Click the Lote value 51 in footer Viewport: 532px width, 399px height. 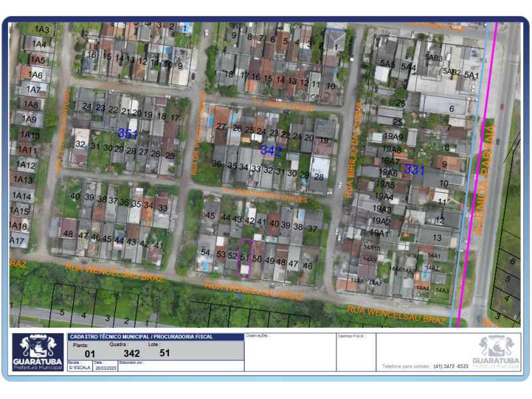point(165,353)
